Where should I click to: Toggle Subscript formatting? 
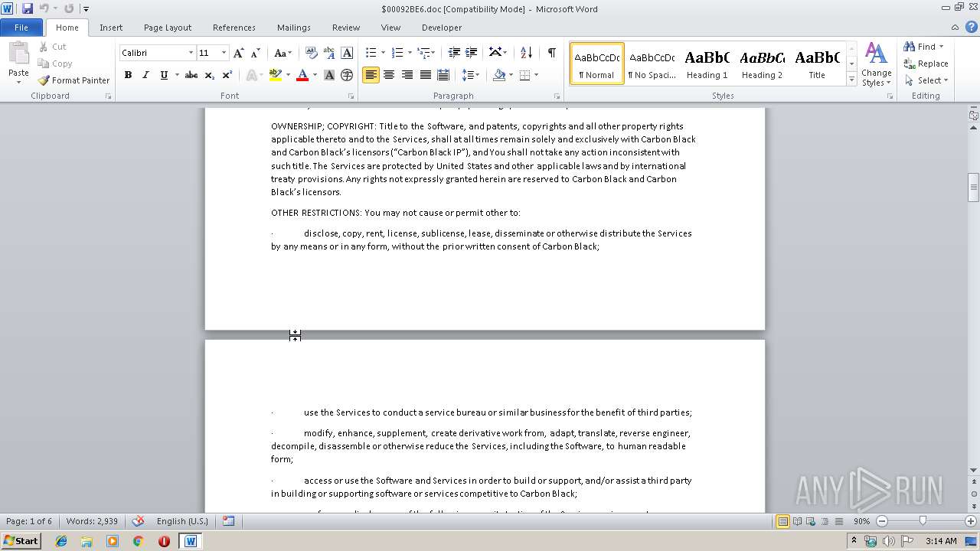[x=209, y=75]
